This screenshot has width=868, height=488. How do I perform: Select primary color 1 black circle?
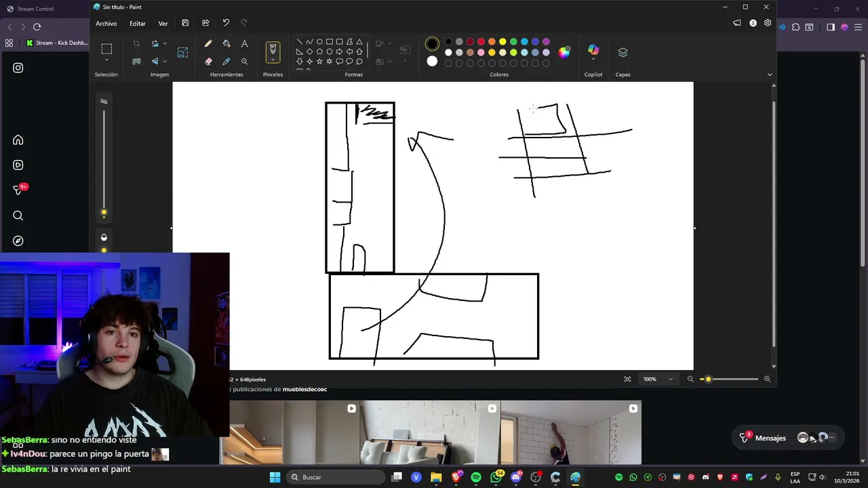(432, 45)
